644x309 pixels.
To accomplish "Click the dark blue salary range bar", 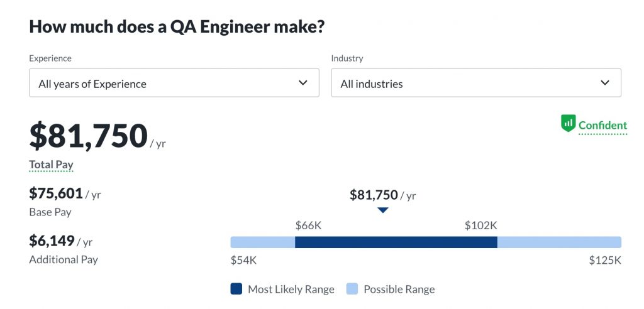I will [x=396, y=242].
